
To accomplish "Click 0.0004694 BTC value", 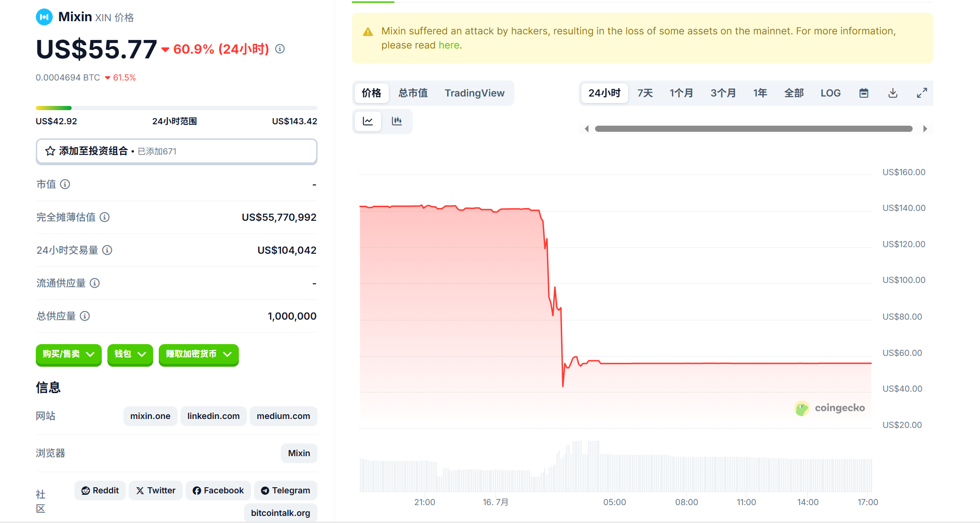I will point(68,78).
